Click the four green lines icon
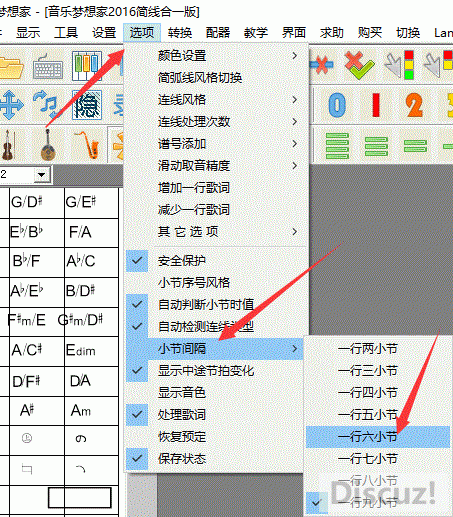453x517 pixels. pos(337,146)
